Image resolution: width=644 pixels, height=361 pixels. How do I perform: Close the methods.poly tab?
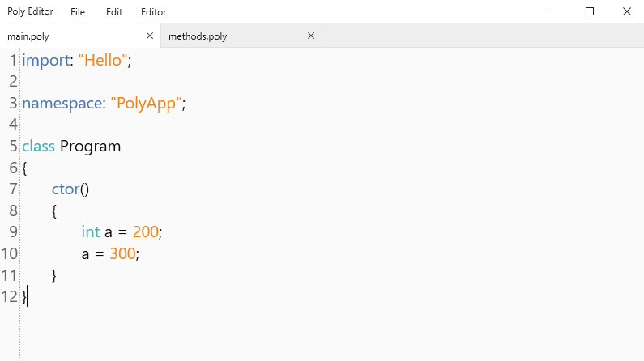click(x=311, y=36)
